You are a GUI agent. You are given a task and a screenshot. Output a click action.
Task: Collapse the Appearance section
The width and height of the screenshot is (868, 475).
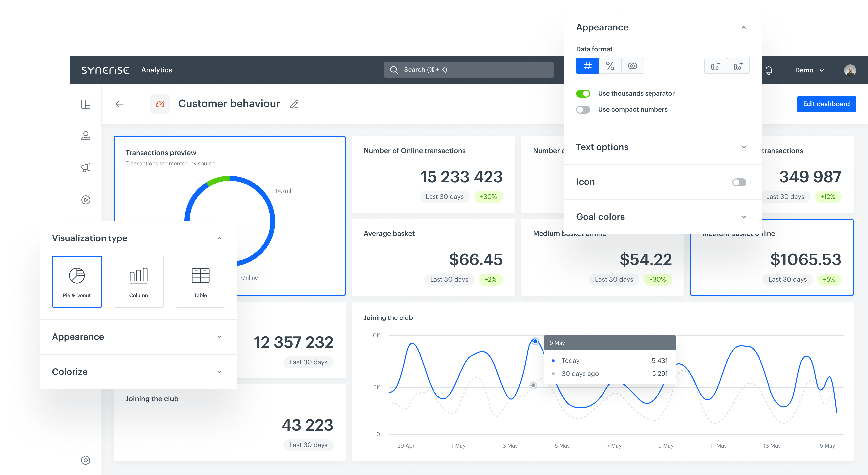click(x=744, y=27)
